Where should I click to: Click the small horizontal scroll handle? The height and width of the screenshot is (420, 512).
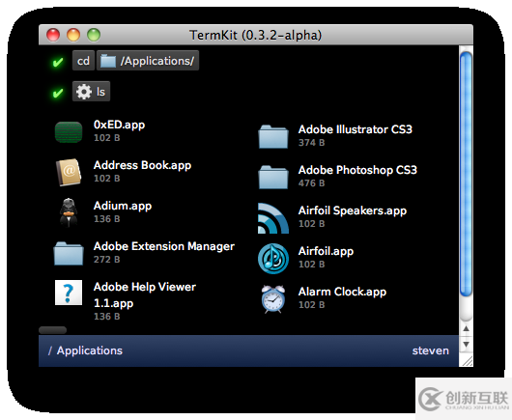click(52, 330)
